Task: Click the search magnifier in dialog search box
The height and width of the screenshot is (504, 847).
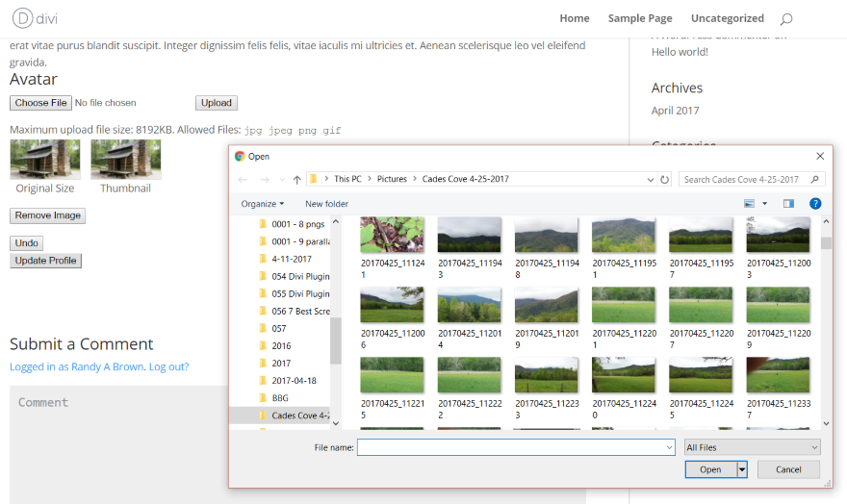Action: (x=814, y=179)
